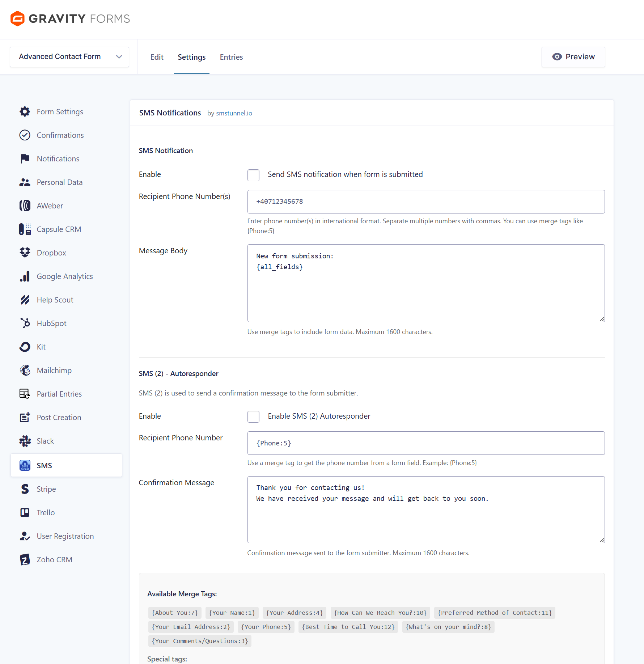Open the Capsule CRM integration icon
644x664 pixels.
pyautogui.click(x=25, y=229)
